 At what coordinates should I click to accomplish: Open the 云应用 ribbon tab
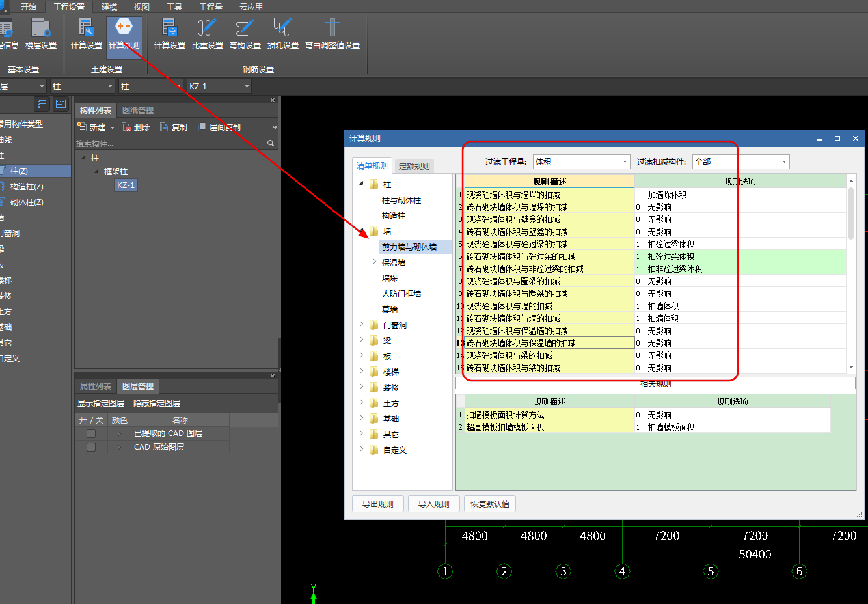pyautogui.click(x=251, y=7)
